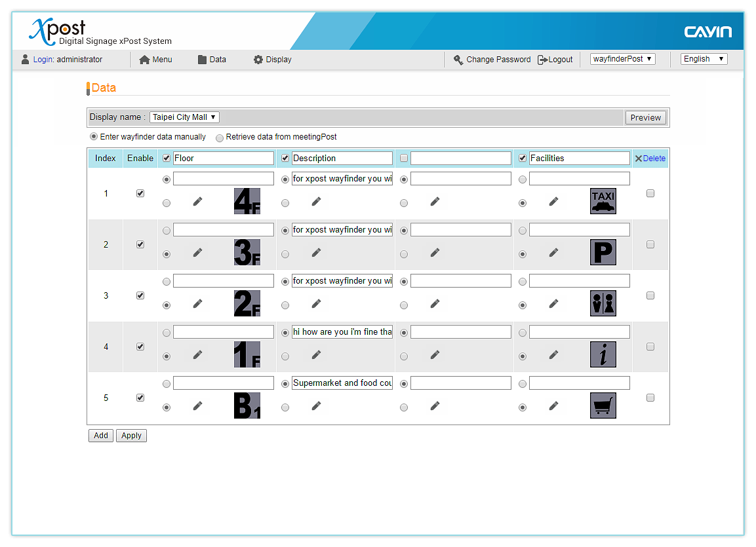
Task: Uncheck the Floor column header checkbox
Action: pyautogui.click(x=166, y=158)
